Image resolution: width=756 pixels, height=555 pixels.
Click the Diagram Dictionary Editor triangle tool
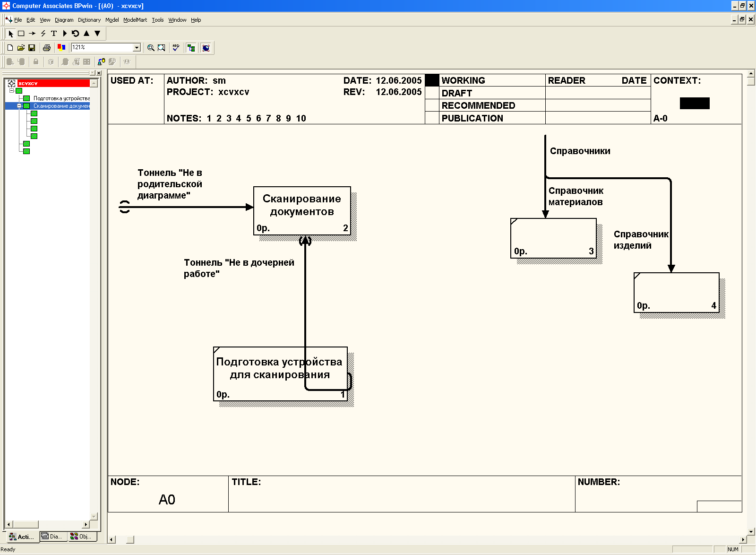[65, 34]
